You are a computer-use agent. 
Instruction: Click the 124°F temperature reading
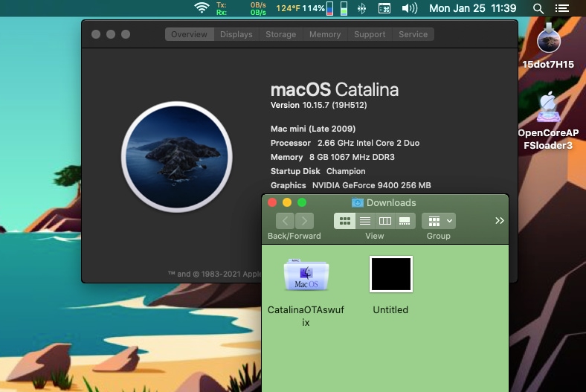coord(288,8)
